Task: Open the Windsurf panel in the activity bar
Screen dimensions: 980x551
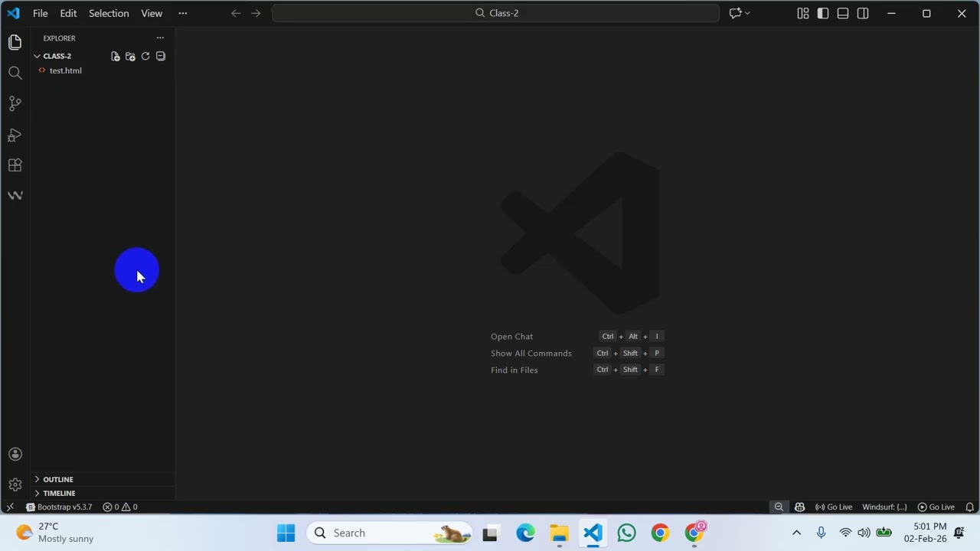Action: (15, 195)
